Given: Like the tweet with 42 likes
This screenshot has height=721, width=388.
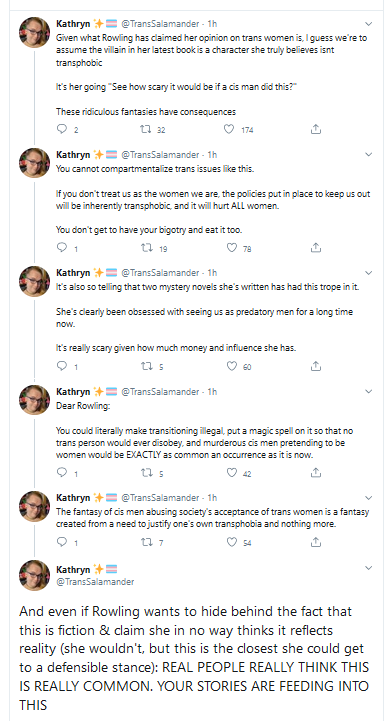Looking at the screenshot, I should pyautogui.click(x=232, y=473).
